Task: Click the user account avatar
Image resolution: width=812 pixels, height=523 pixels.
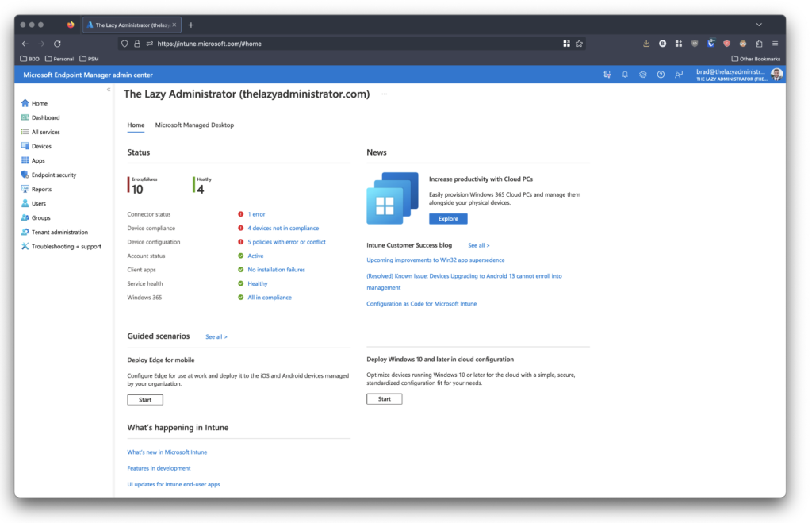Action: point(776,75)
